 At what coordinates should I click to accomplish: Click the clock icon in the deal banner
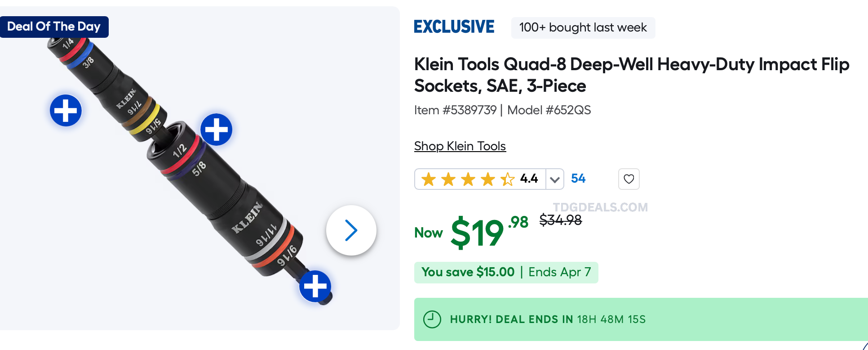[432, 319]
